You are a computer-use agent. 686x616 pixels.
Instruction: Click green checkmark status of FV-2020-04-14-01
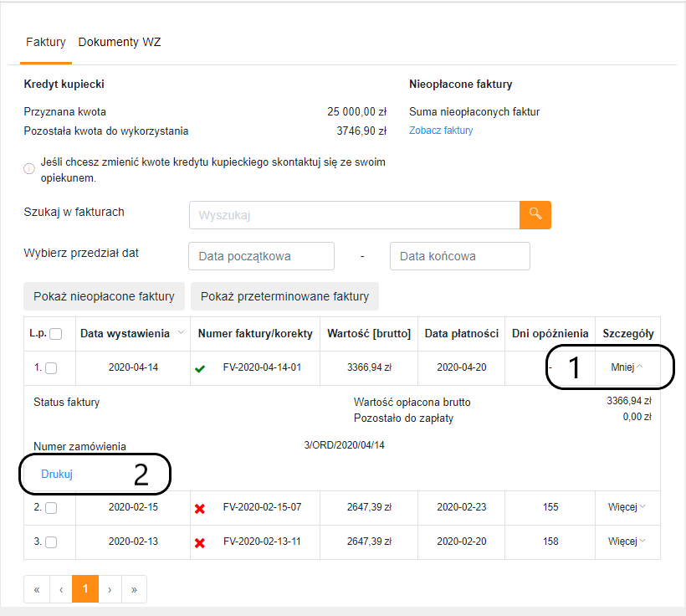pos(200,368)
